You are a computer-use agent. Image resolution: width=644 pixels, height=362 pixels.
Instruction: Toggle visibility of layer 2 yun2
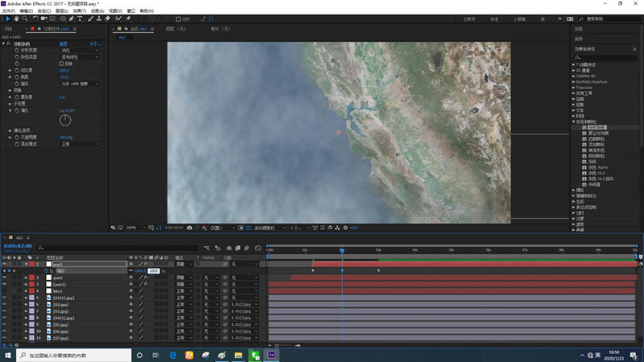pos(5,278)
